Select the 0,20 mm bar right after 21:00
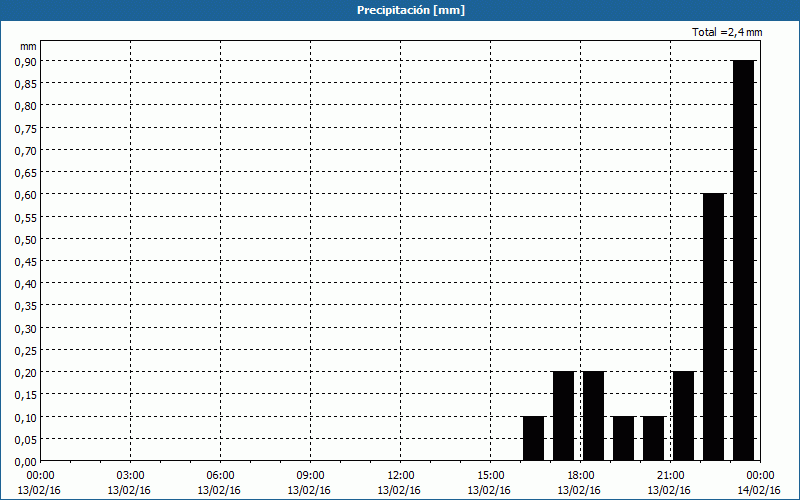This screenshot has width=800, height=500. (683, 416)
